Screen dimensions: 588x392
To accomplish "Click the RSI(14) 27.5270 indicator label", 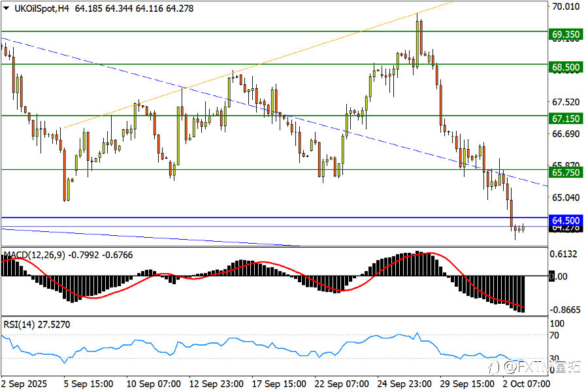I will click(x=37, y=325).
